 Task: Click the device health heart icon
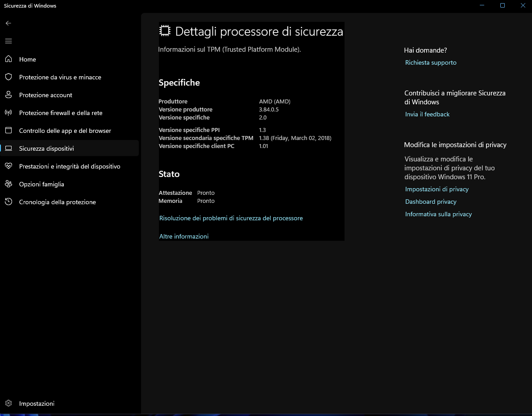coord(8,166)
